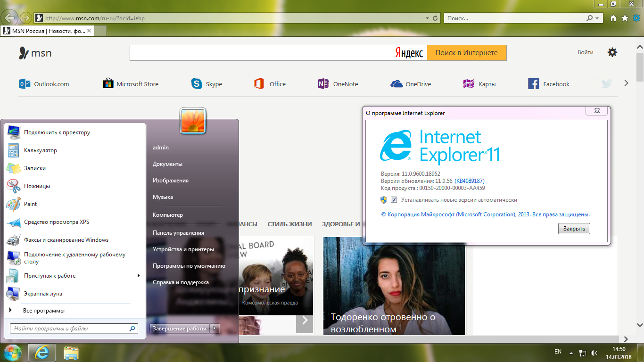The image size is (644, 362).
Task: Open Средство просмотра XPS
Action: [75, 222]
